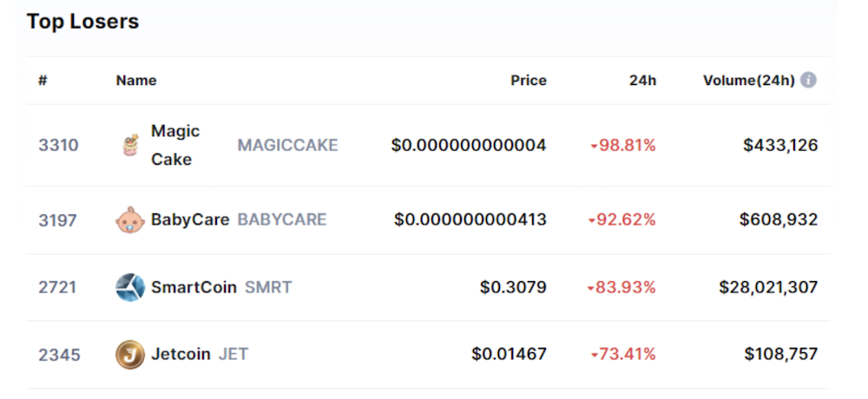Sort table by 24h column header
Screen dimensions: 868x399
coord(642,81)
